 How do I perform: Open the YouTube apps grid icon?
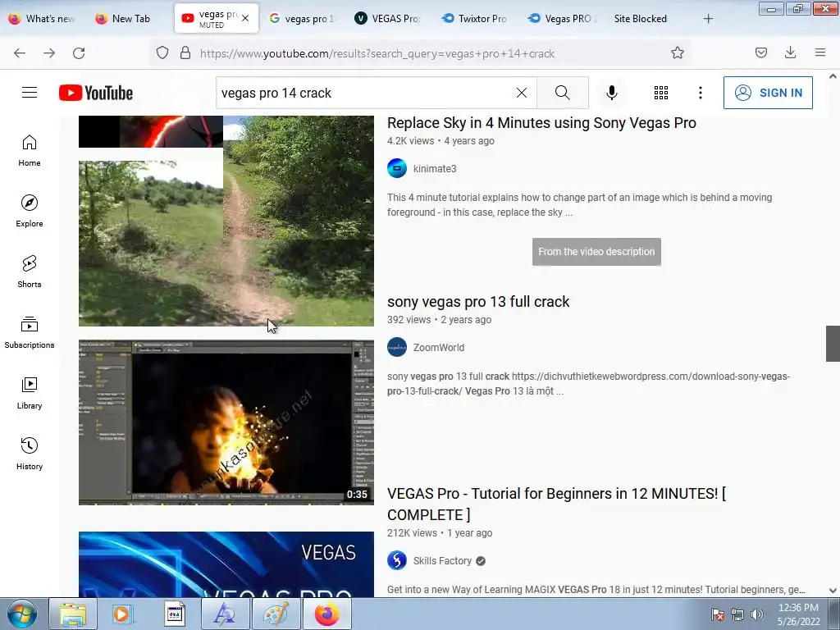click(661, 93)
